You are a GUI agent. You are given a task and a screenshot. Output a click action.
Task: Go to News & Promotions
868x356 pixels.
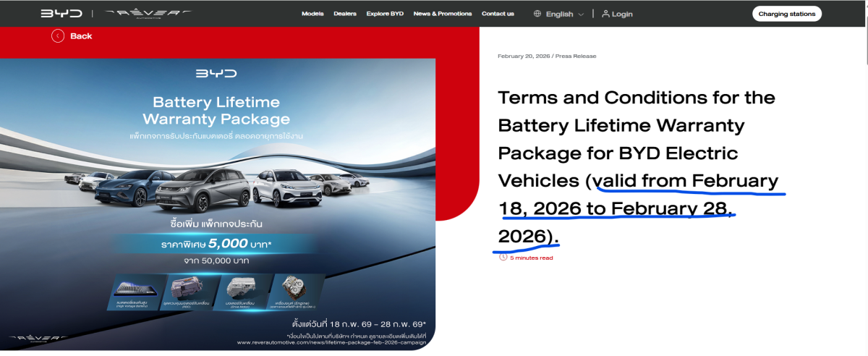tap(442, 14)
